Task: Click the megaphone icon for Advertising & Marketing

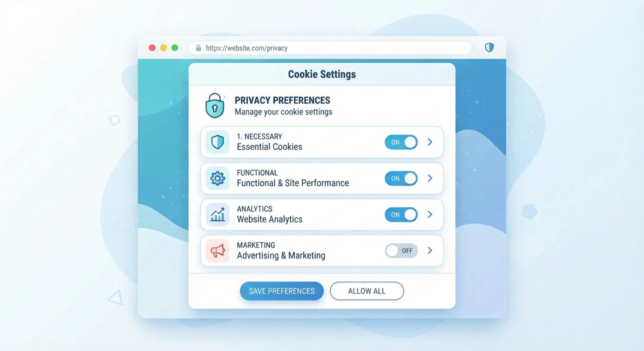Action: [x=217, y=251]
